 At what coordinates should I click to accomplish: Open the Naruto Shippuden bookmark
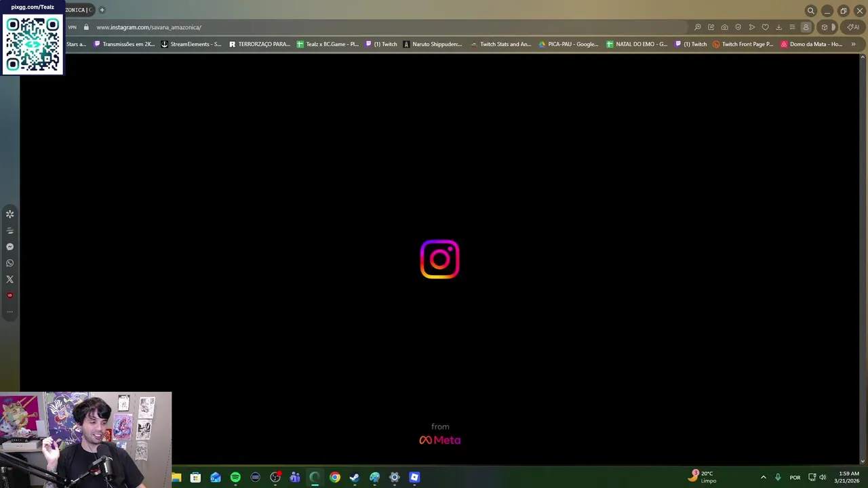point(433,44)
